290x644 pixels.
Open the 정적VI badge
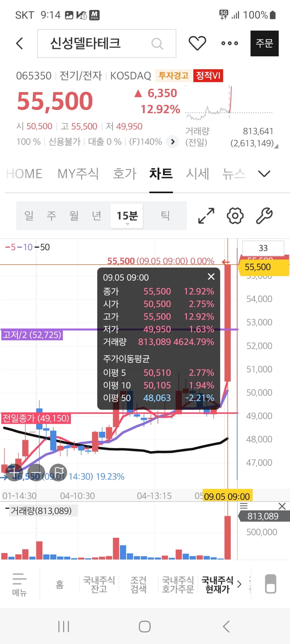[x=208, y=76]
